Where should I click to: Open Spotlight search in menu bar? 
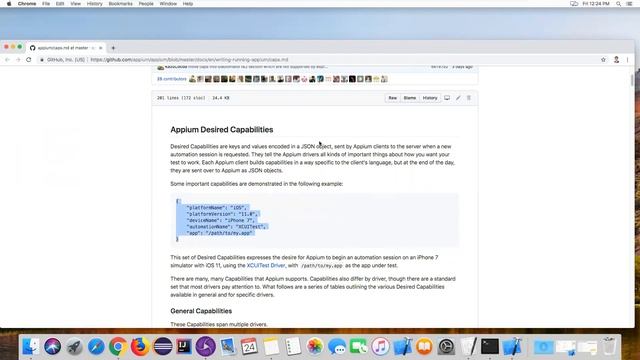click(x=618, y=4)
